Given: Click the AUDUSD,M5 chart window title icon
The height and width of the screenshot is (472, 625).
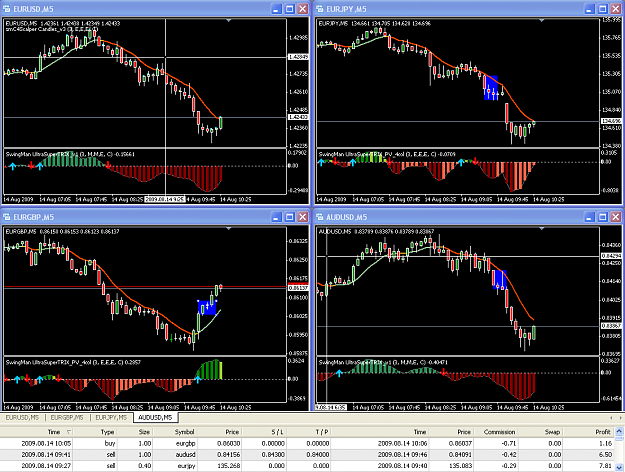Looking at the screenshot, I should [319, 217].
